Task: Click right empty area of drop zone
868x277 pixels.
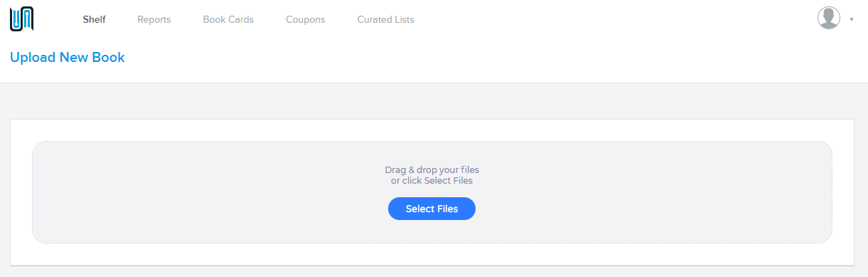Action: pos(675,192)
